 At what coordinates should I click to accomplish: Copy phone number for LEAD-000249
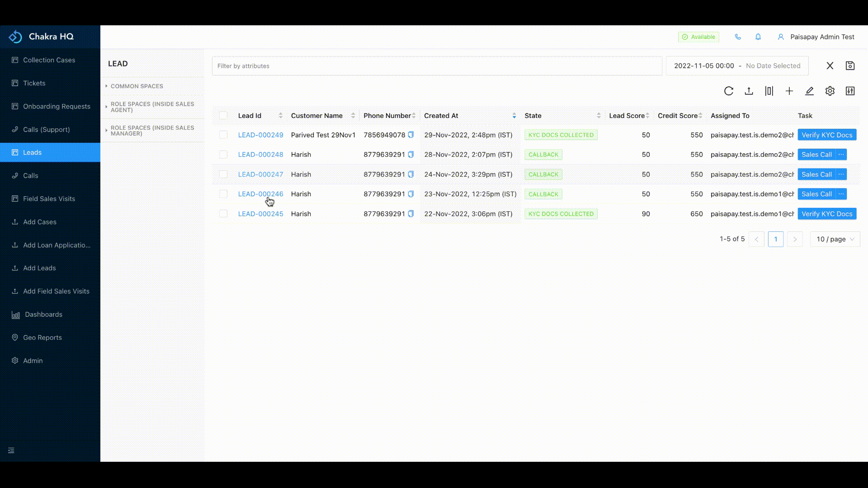[411, 135]
